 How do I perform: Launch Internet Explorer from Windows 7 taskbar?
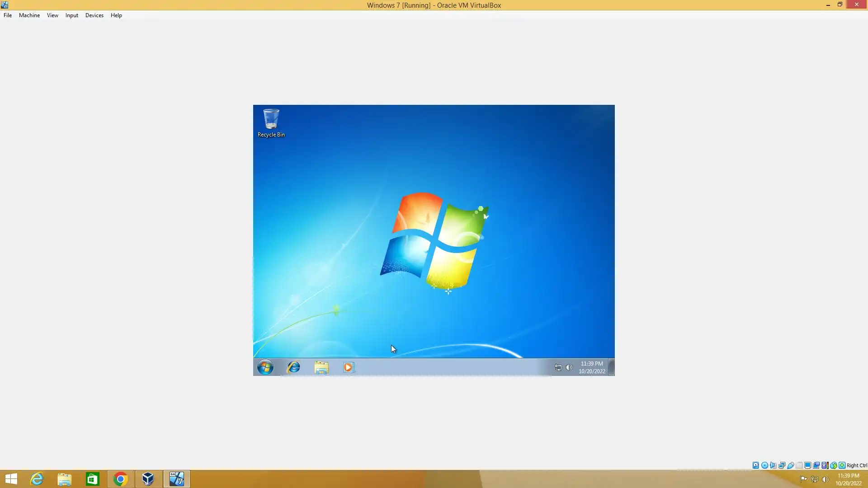coord(293,367)
